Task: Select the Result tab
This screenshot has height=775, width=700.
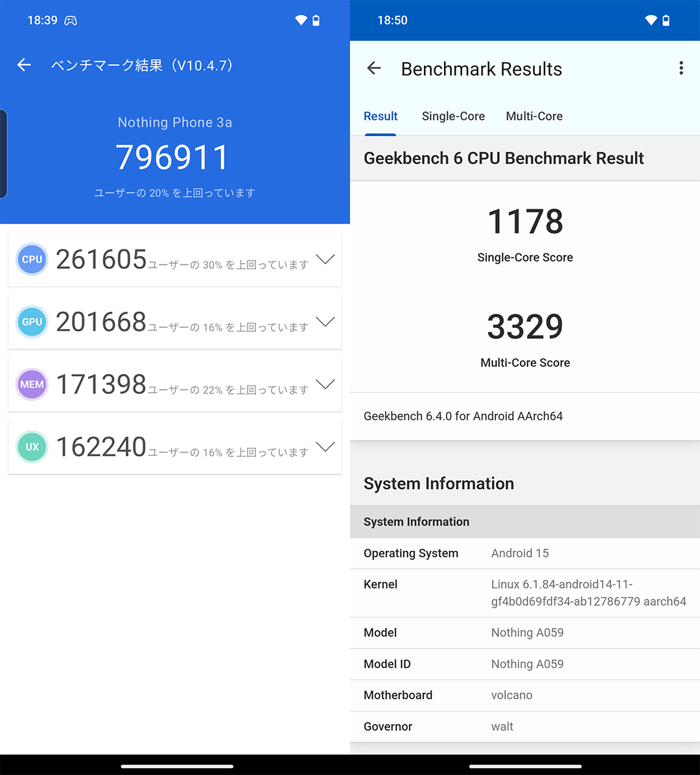Action: (380, 116)
